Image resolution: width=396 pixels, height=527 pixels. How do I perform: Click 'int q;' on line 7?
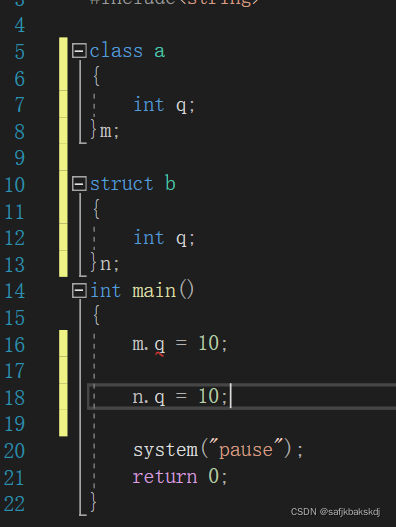(164, 105)
